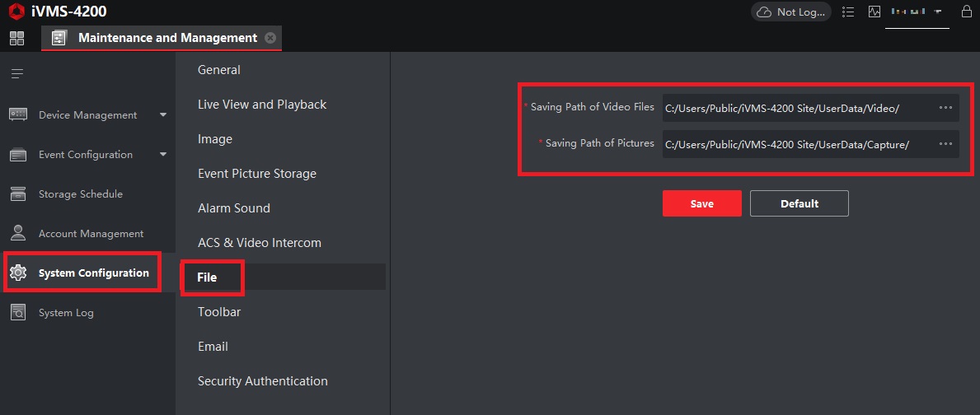Restore paths with the Default button
This screenshot has height=415, width=980.
point(799,203)
